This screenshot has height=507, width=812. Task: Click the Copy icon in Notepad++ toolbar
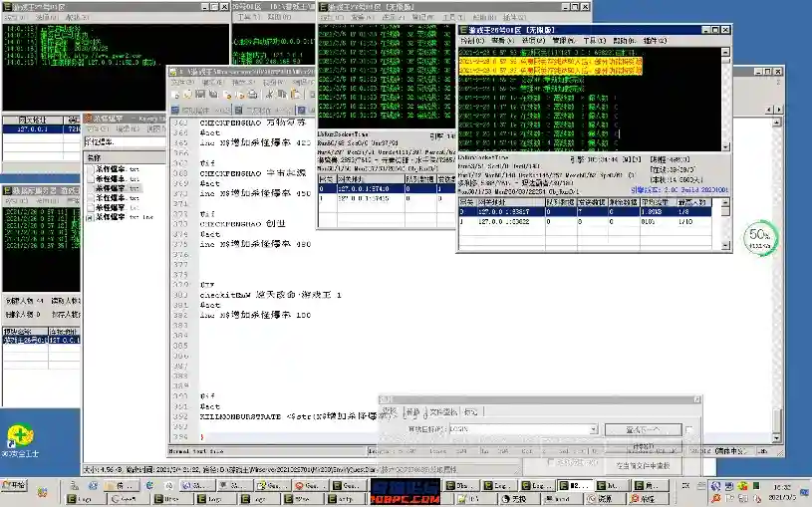coord(282,95)
